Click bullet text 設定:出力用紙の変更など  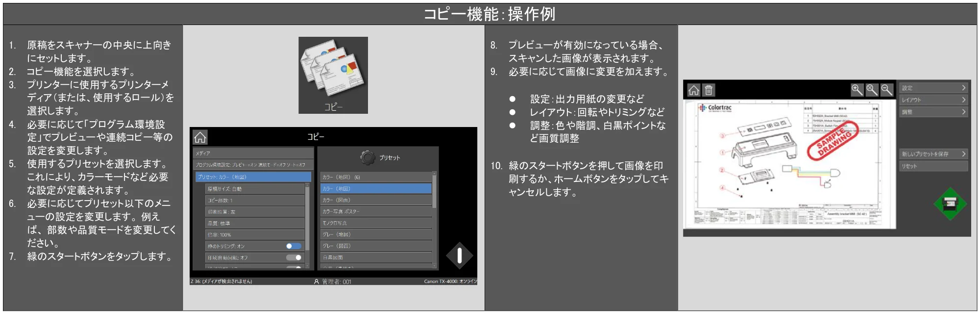tap(587, 99)
